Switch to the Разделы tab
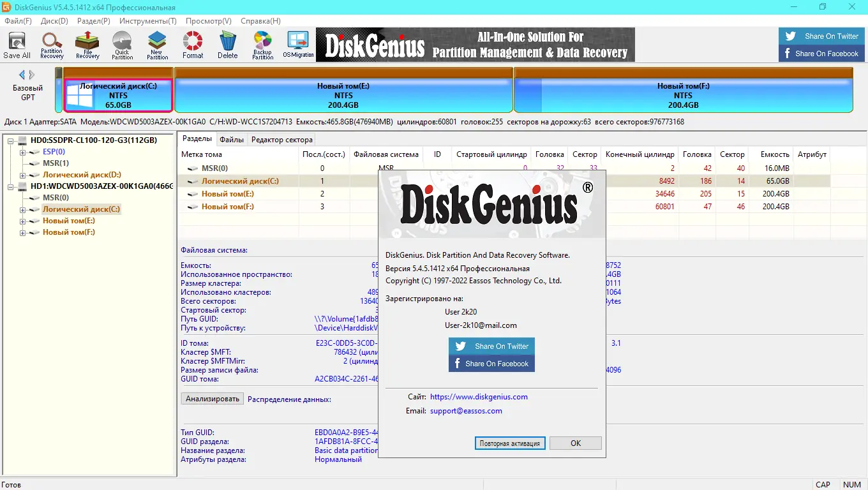Image resolution: width=868 pixels, height=490 pixels. coord(197,138)
